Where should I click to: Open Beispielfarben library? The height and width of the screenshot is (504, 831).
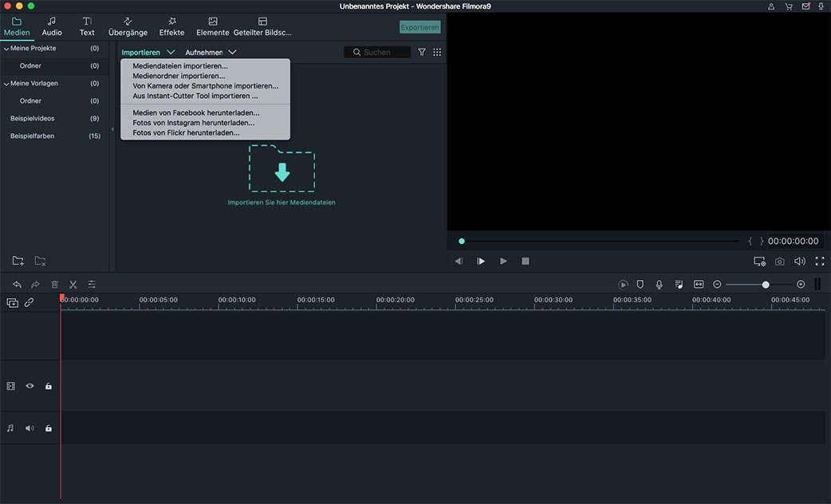click(33, 136)
